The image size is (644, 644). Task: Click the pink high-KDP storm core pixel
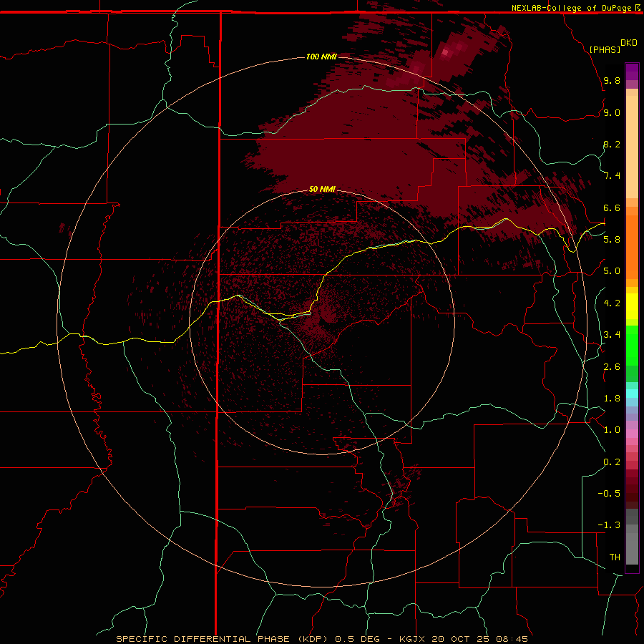pyautogui.click(x=445, y=52)
